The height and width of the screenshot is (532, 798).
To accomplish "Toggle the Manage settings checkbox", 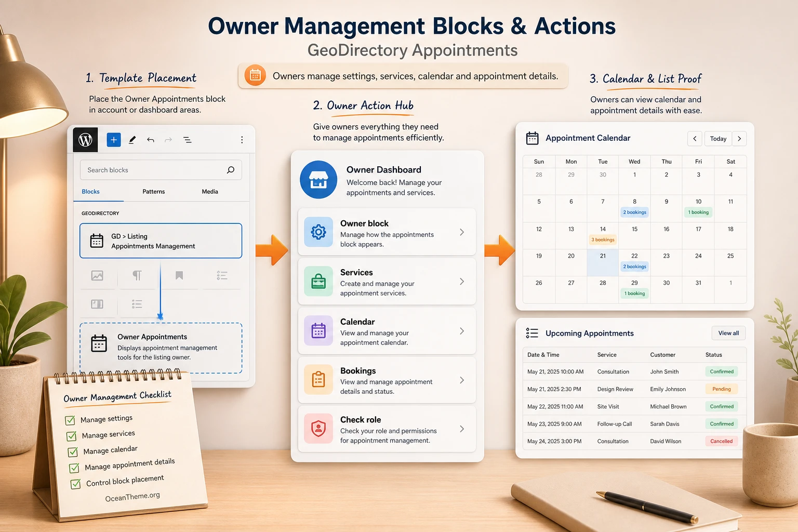I will coord(70,420).
